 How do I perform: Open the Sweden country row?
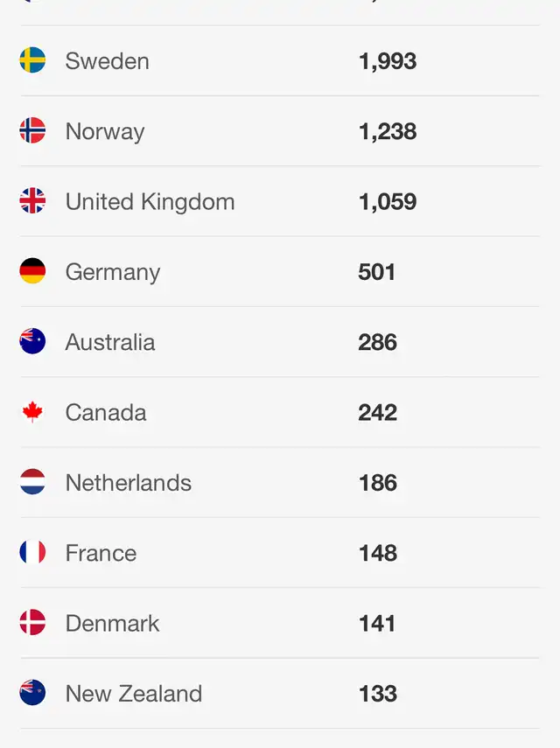[x=280, y=60]
